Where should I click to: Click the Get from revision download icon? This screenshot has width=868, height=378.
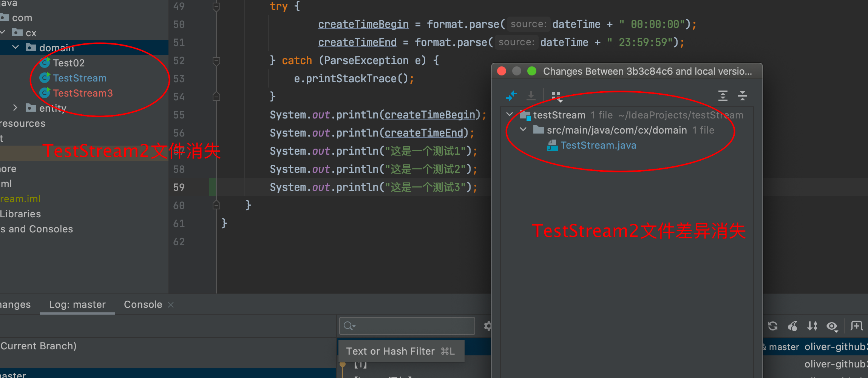(531, 96)
